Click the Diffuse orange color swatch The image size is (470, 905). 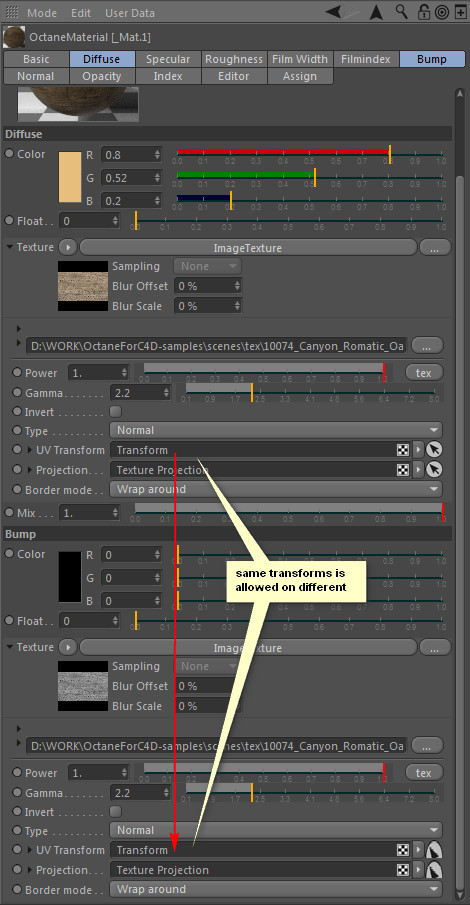click(70, 177)
